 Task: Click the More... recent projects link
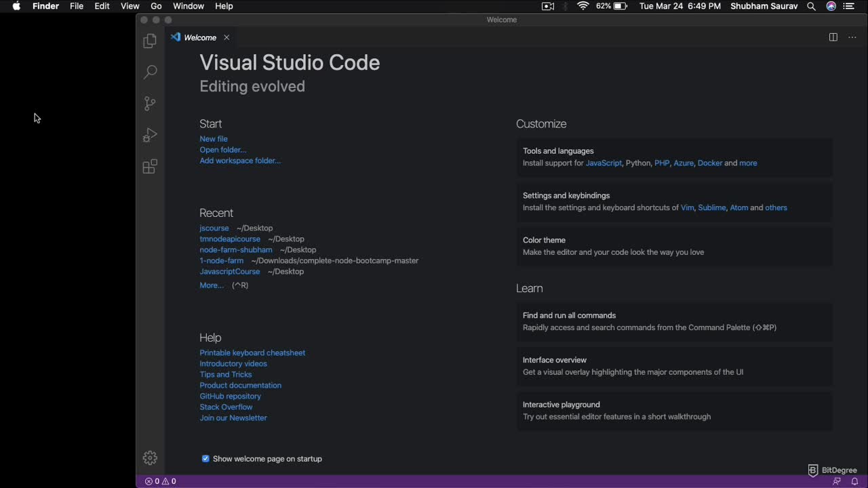click(x=212, y=285)
